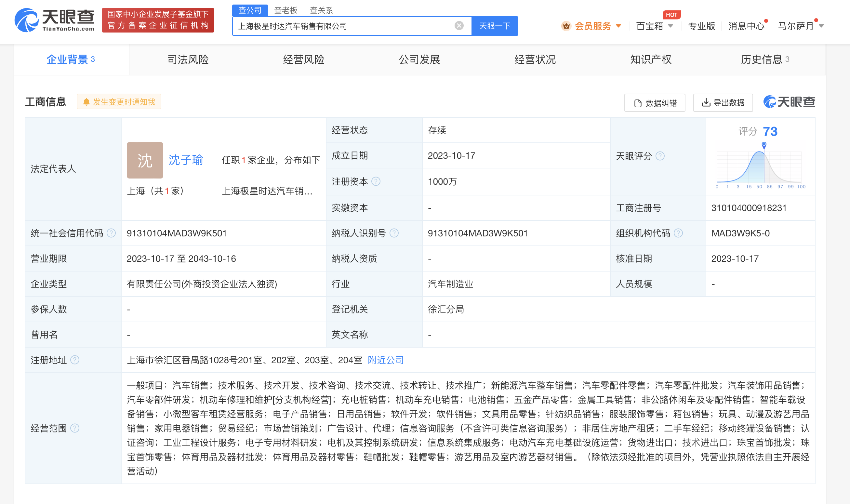Screen dimensions: 850x504
Task: Click 2023-10-17 至 2043-10-16 business term
Action: (181, 259)
